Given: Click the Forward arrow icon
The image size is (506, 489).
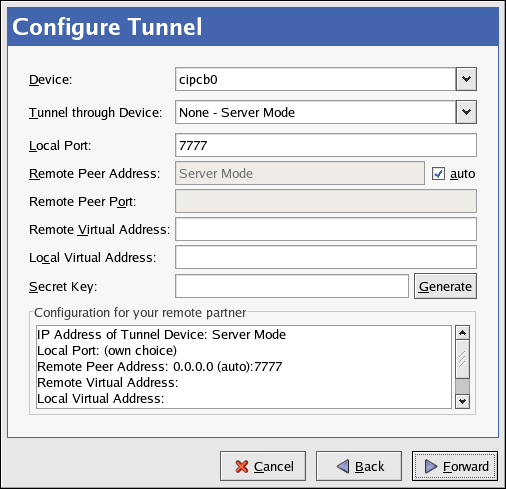Looking at the screenshot, I should coord(431,466).
